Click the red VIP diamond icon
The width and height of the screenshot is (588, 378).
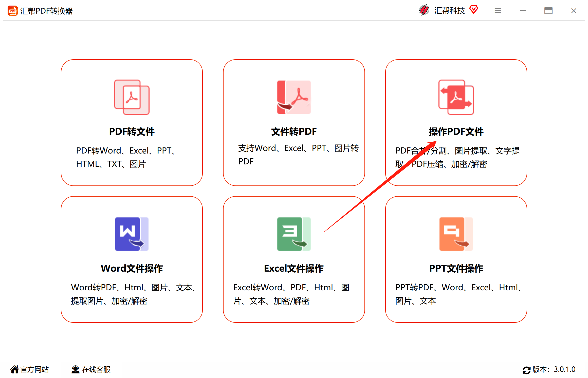tap(473, 10)
